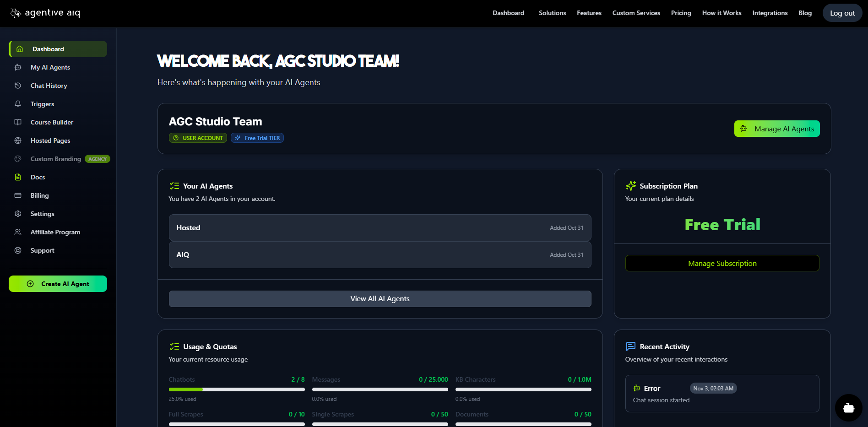The height and width of the screenshot is (427, 868).
Task: Click the Free Trial TIER badge
Action: click(257, 138)
